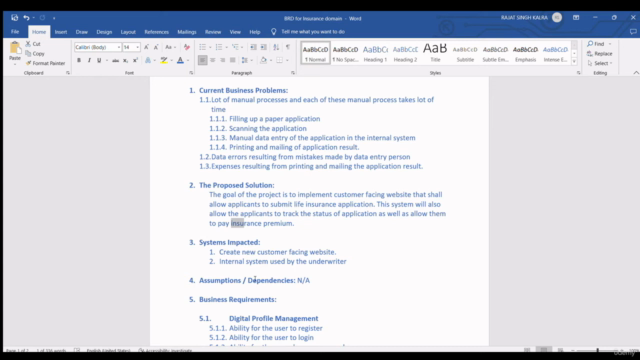
Task: Click the user account avatar
Action: tap(557, 18)
